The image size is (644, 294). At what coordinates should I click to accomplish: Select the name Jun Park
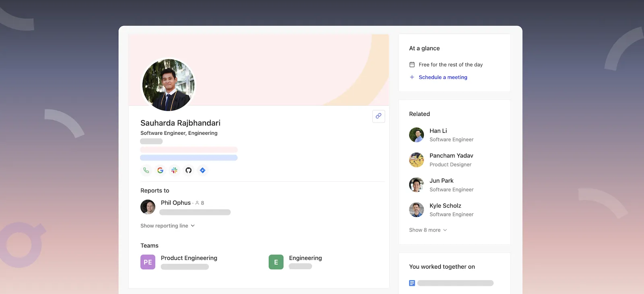442,181
